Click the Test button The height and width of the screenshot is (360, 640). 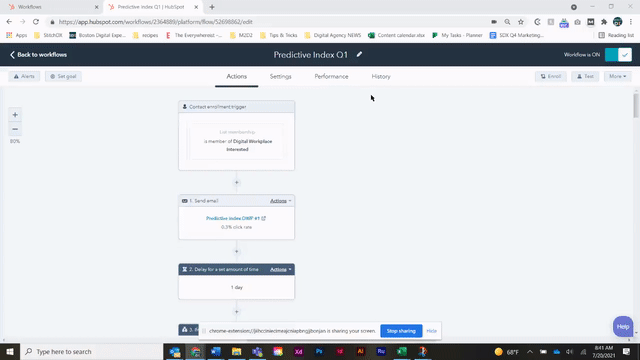(x=585, y=76)
